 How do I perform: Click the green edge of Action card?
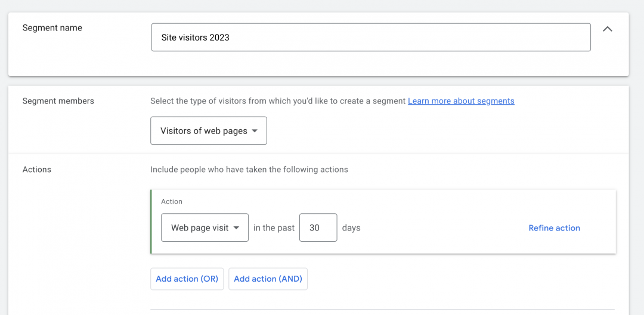tap(151, 222)
